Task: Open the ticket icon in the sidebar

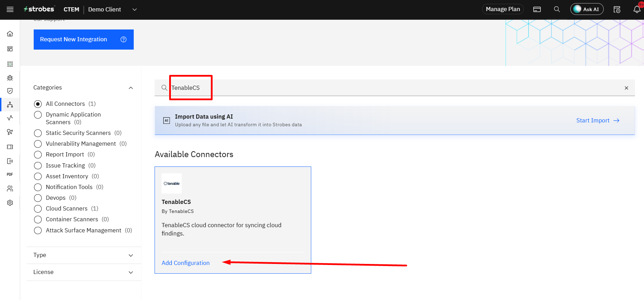Action: point(10,147)
